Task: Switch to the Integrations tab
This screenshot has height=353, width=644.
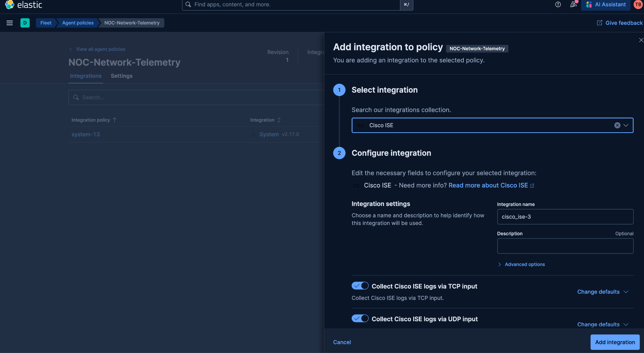Action: click(x=86, y=76)
